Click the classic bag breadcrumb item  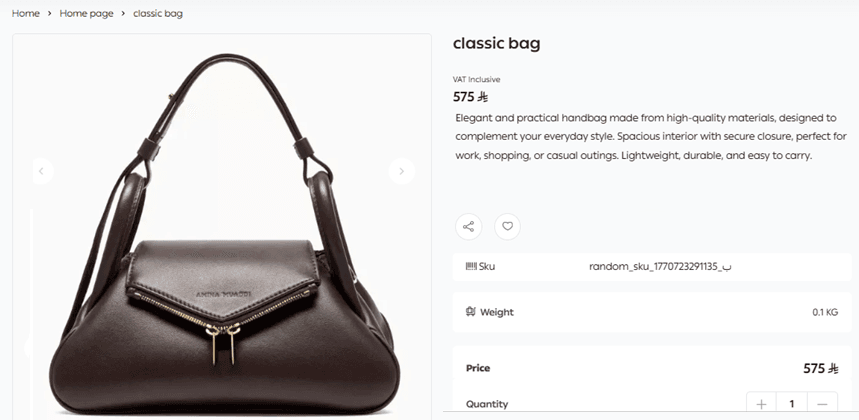[x=157, y=14]
